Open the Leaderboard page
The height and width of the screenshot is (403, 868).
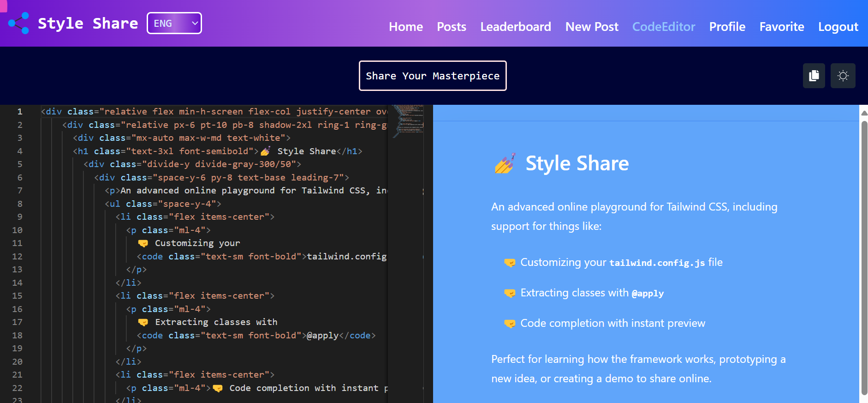click(x=516, y=27)
